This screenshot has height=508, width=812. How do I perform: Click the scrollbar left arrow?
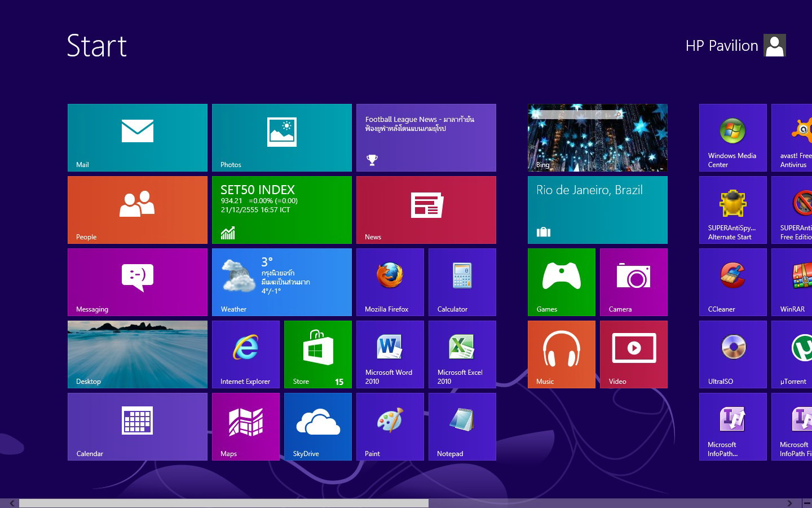click(x=12, y=503)
